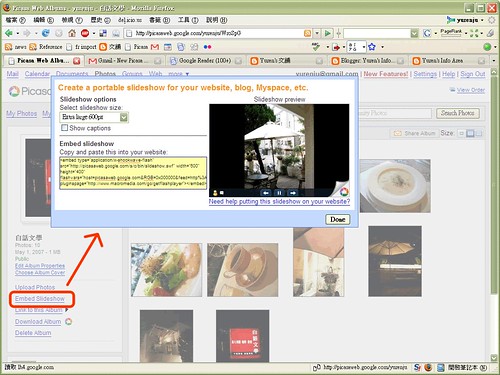Viewport: 500px width, 375px height.
Task: Click the Search Photos button
Action: tap(458, 113)
